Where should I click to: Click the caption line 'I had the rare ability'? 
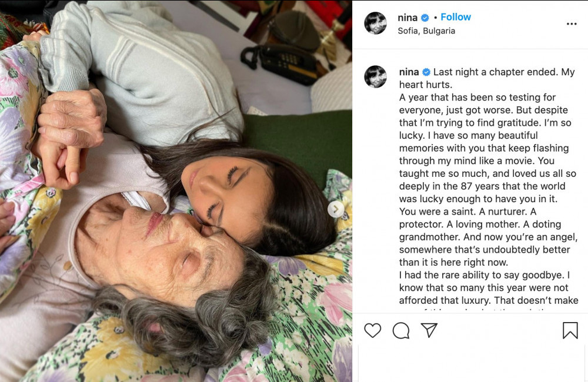tap(485, 275)
